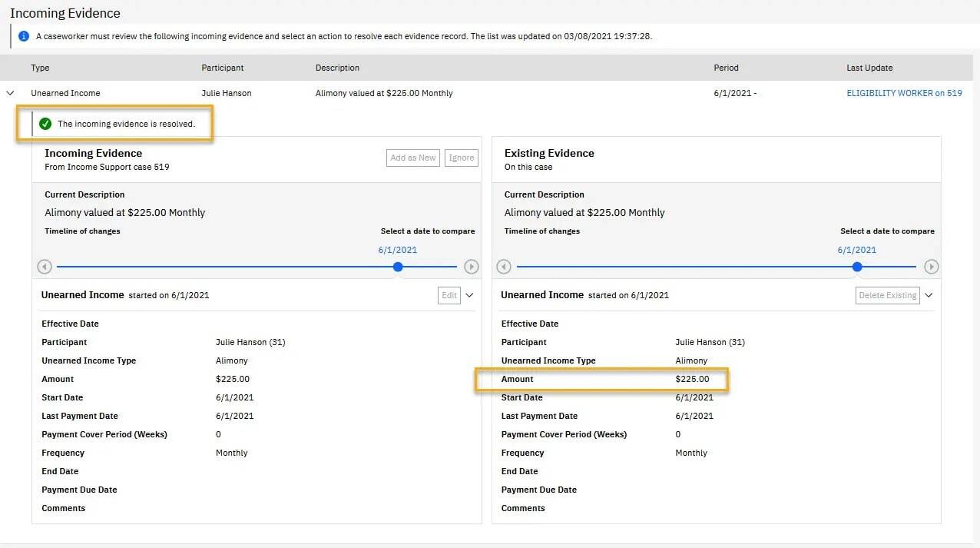Click the Existing Evidence panel heading
This screenshot has width=980, height=548.
[549, 153]
